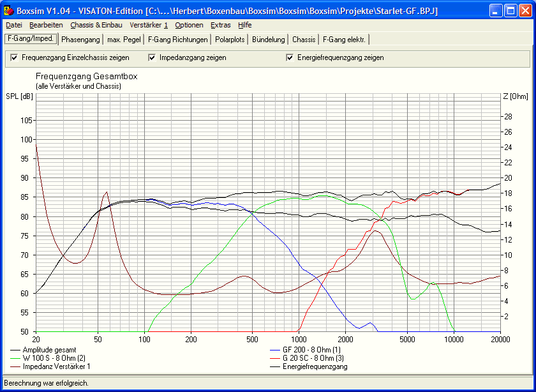This screenshot has height=392, width=536.
Task: Switch to the Chassis tab
Action: (x=304, y=40)
